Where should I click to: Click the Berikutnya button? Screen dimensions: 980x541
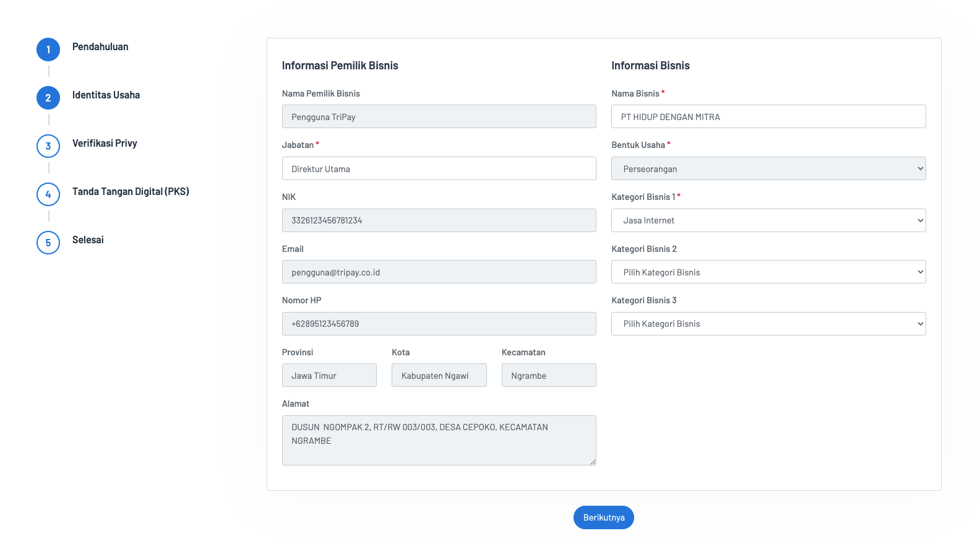click(603, 517)
